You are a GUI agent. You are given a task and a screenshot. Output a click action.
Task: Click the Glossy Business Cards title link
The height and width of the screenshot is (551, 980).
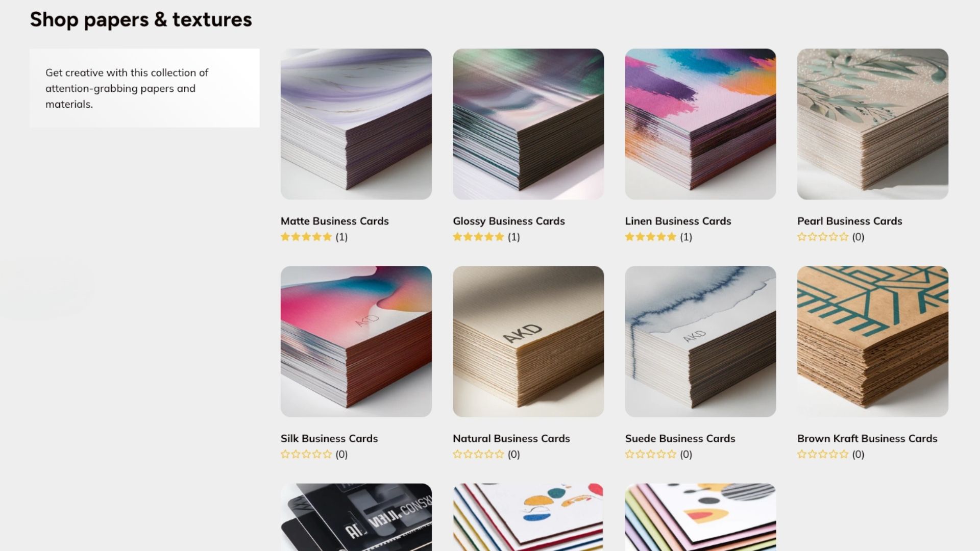[508, 221]
